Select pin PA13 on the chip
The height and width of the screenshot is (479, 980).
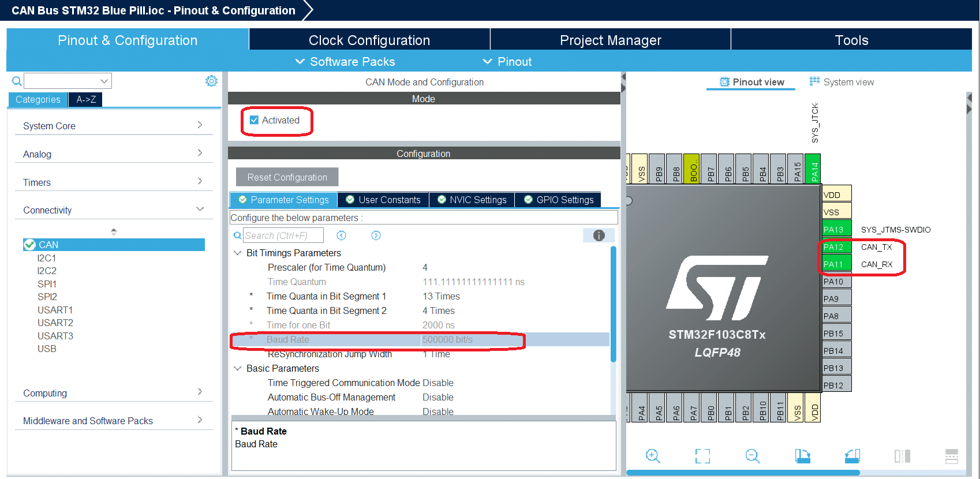836,229
